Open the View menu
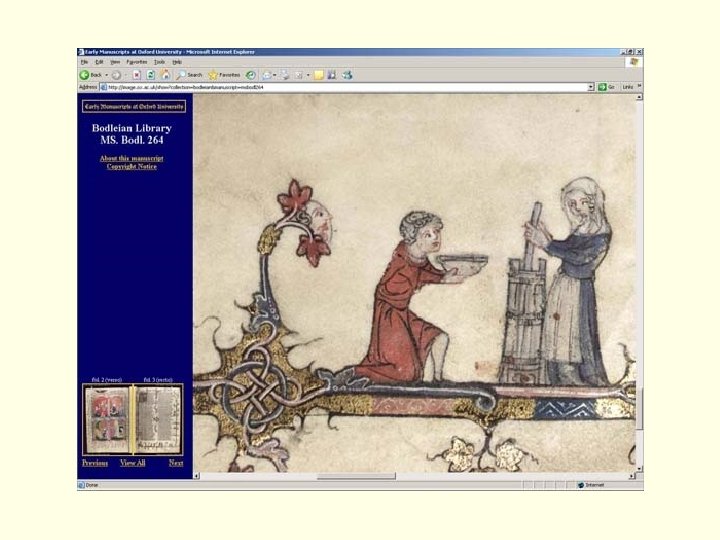The image size is (720, 540). [x=115, y=62]
